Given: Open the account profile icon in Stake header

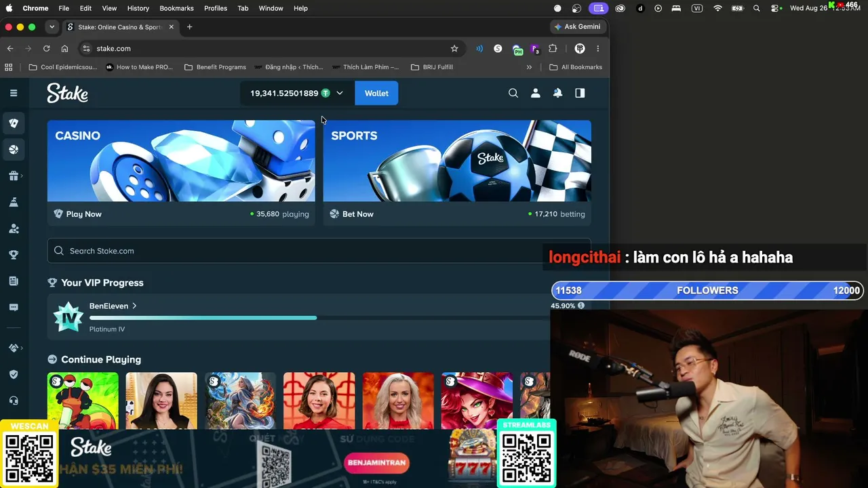Looking at the screenshot, I should pos(536,93).
